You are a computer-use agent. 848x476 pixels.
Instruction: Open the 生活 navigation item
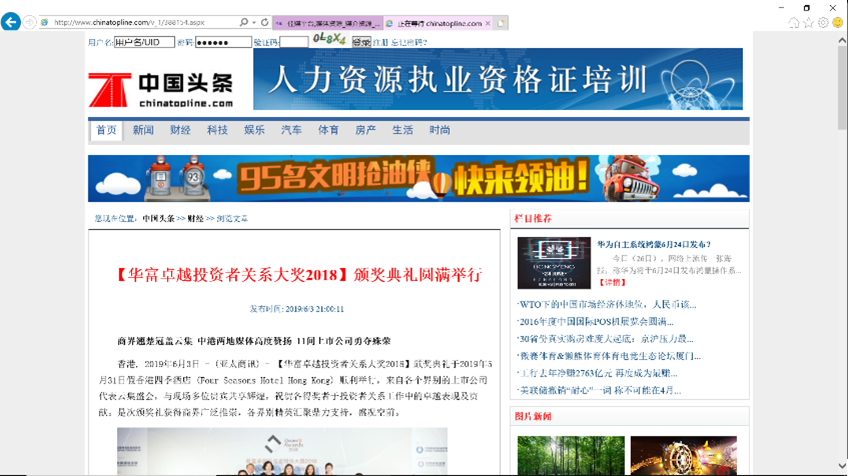point(402,130)
